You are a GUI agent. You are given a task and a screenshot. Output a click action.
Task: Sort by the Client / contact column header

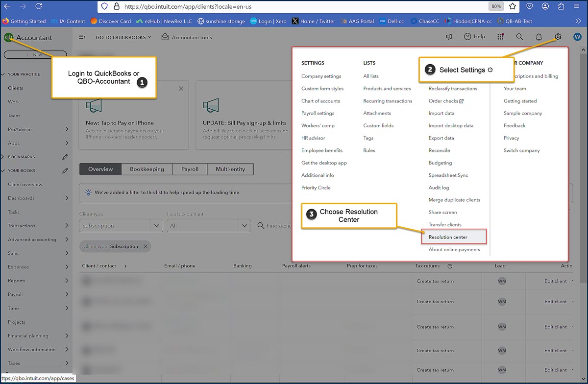pyautogui.click(x=99, y=266)
